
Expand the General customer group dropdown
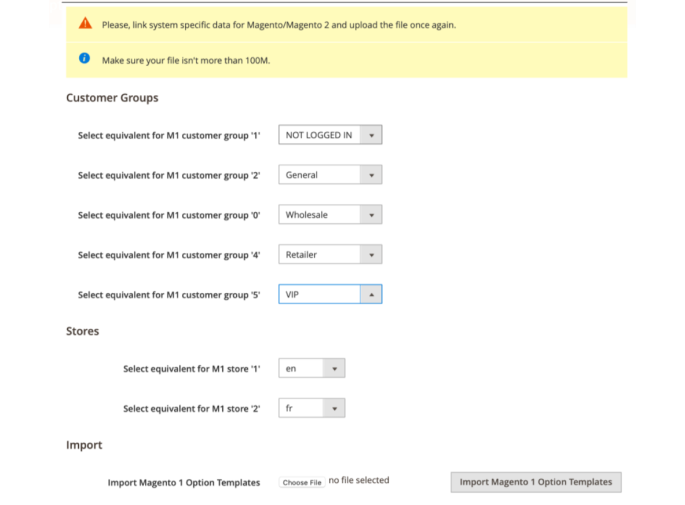330,175
